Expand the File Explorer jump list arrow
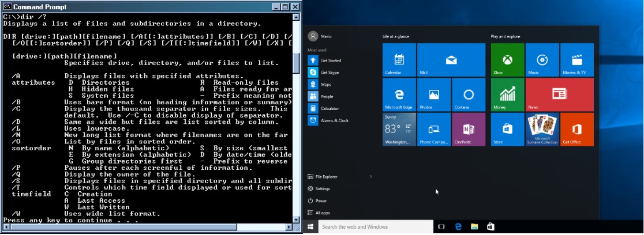The height and width of the screenshot is (235, 644). point(370,177)
